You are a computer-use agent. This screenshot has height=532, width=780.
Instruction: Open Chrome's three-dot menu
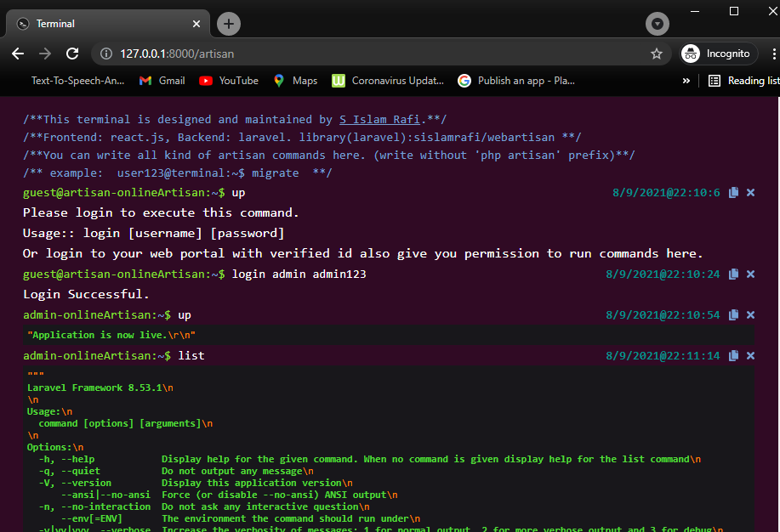pos(772,53)
